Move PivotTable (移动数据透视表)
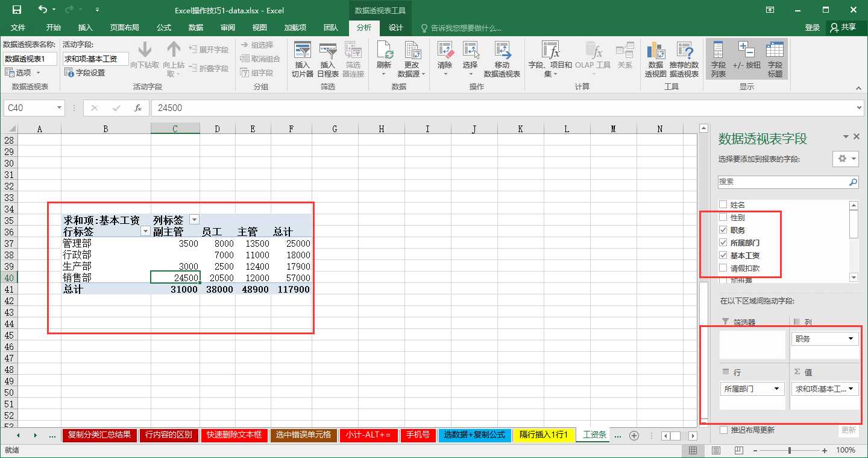The height and width of the screenshot is (458, 868). (502, 60)
